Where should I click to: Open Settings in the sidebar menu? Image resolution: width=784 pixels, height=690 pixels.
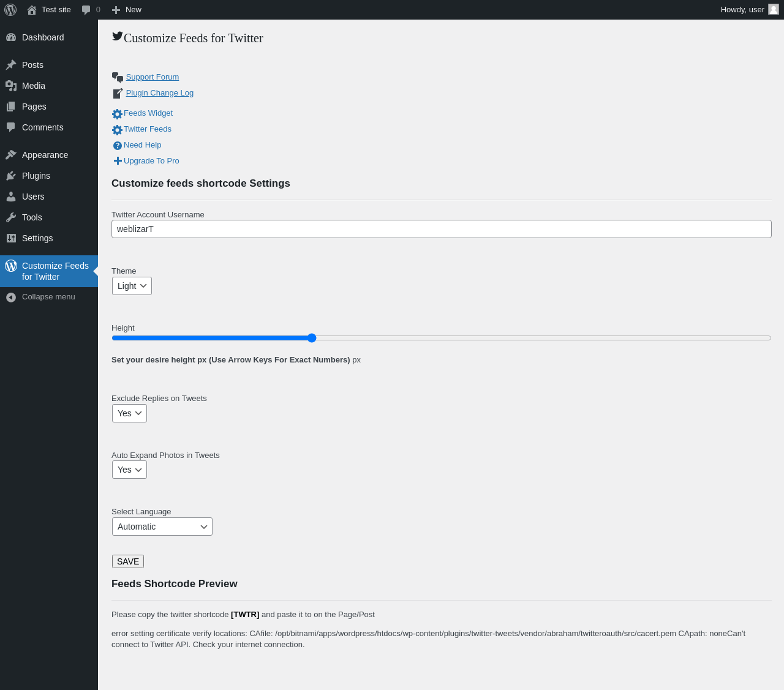click(x=49, y=238)
